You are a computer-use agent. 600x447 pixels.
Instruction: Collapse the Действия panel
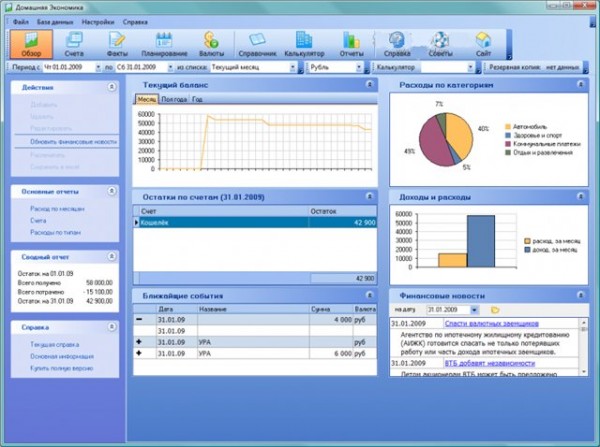(111, 87)
